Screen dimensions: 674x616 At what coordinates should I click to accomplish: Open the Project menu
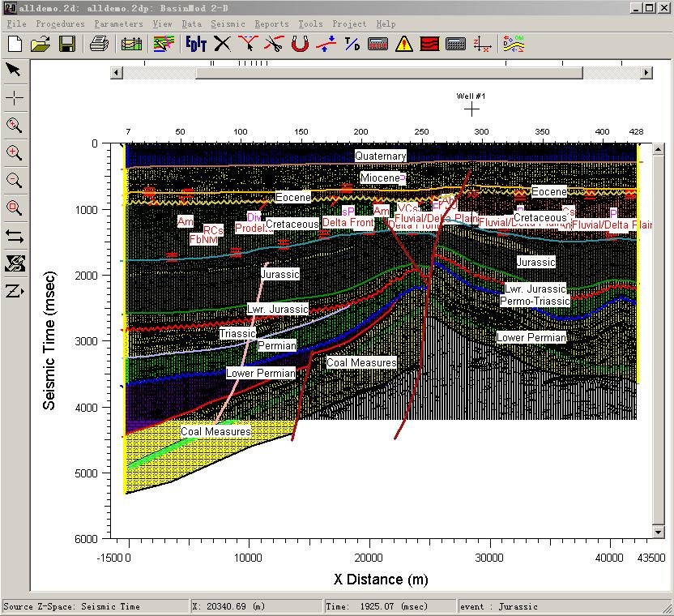tap(349, 24)
